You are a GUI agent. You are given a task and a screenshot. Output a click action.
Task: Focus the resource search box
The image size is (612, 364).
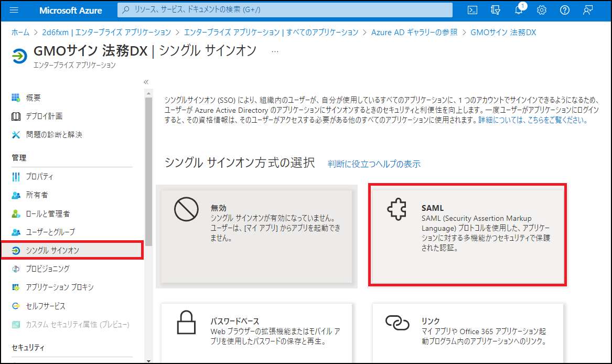[x=285, y=10]
